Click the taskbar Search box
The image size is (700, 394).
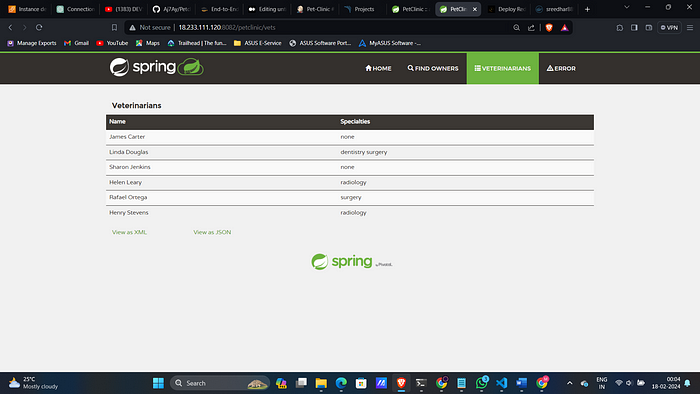[x=220, y=383]
